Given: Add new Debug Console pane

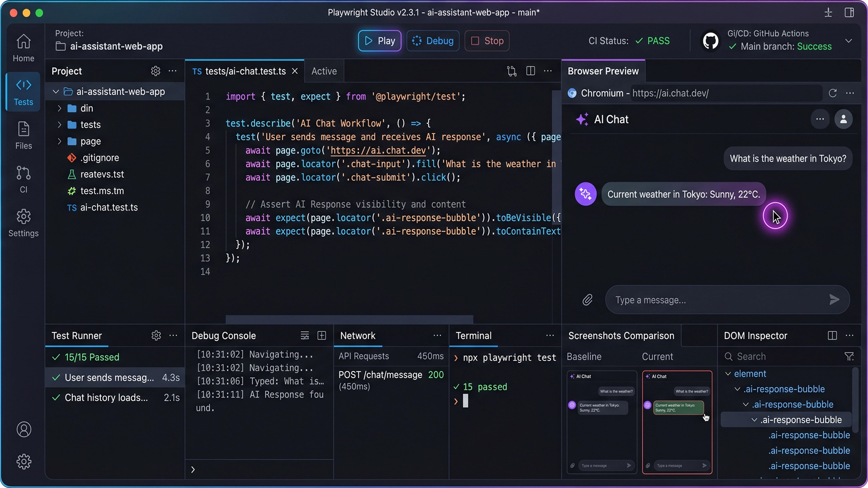Looking at the screenshot, I should pos(322,336).
